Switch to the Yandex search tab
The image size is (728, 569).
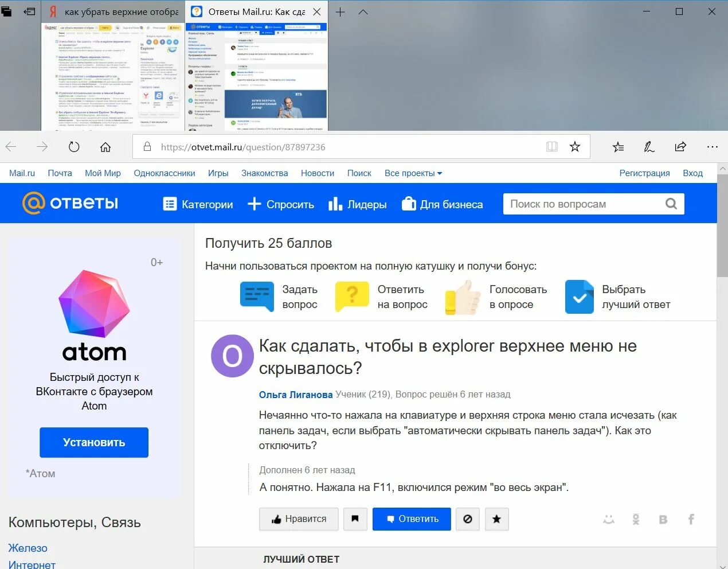[113, 11]
